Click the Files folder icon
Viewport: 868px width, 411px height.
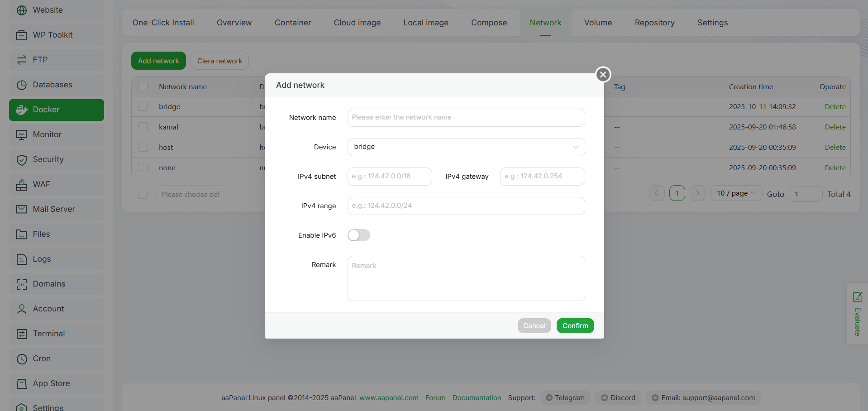(x=22, y=234)
